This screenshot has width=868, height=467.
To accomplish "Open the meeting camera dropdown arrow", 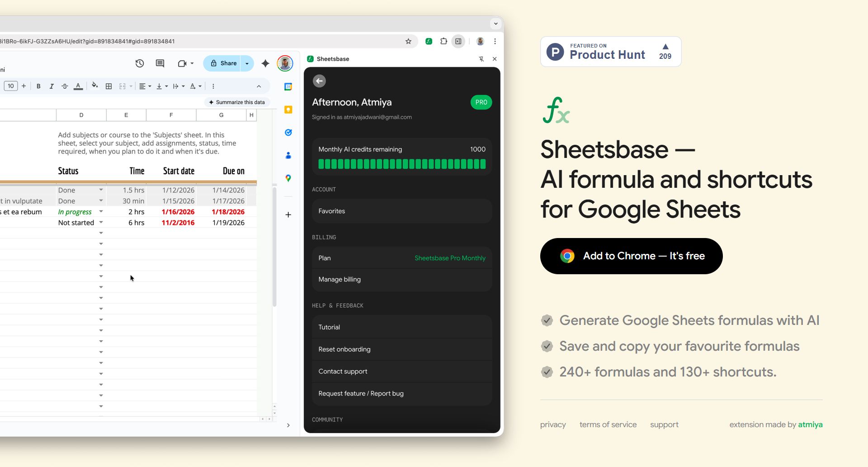I will pyautogui.click(x=192, y=63).
